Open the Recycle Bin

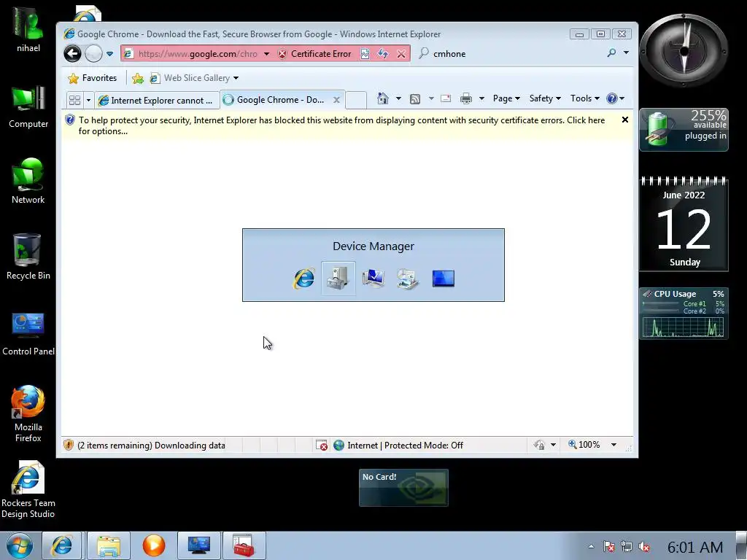[28, 257]
